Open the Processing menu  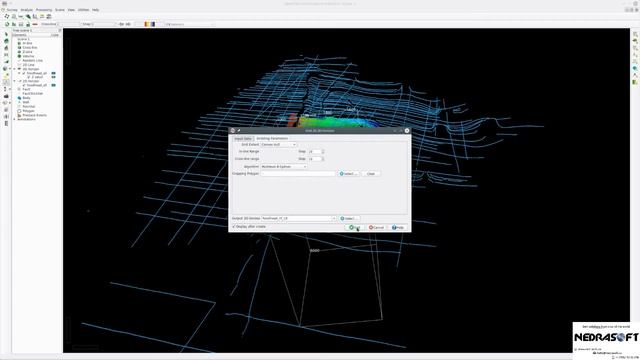pyautogui.click(x=44, y=10)
